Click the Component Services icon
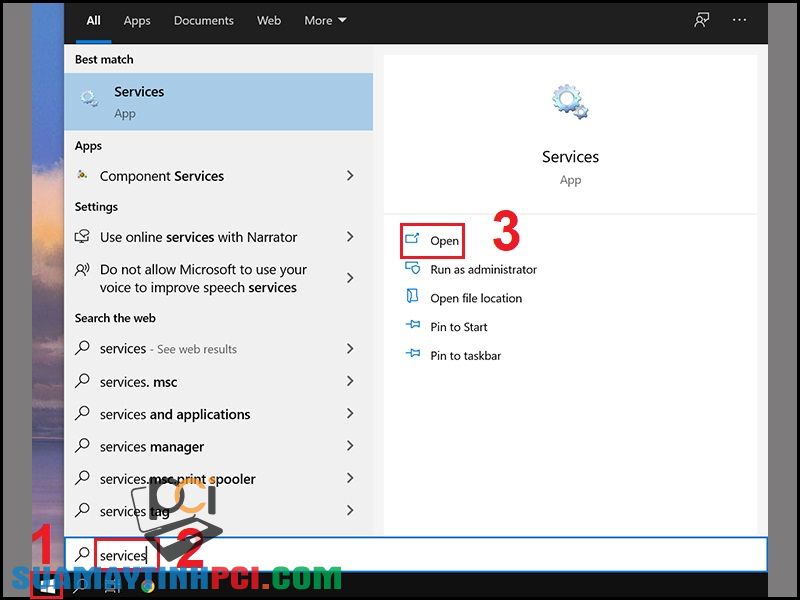This screenshot has width=800, height=600. 82,175
